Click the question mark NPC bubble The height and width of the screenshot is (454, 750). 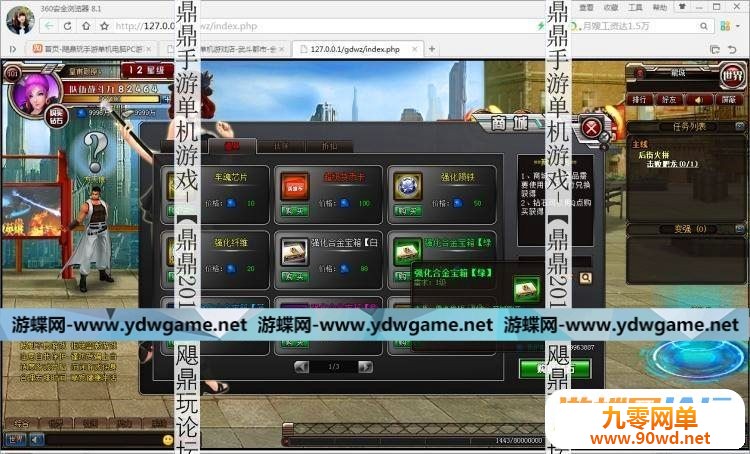(95, 152)
